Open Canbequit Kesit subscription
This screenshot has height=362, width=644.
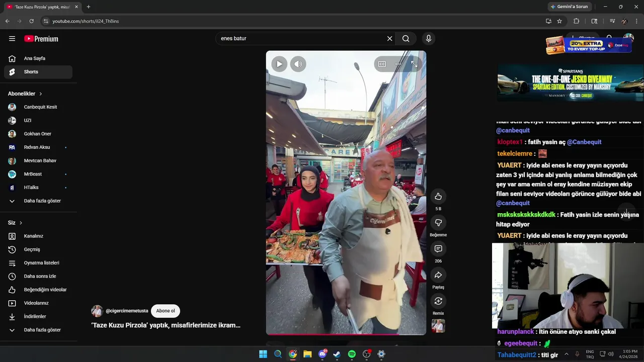point(38,107)
